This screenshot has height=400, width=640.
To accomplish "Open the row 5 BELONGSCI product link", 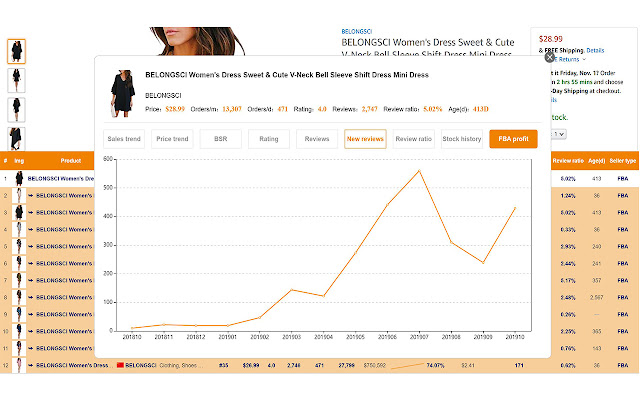I will point(64,247).
